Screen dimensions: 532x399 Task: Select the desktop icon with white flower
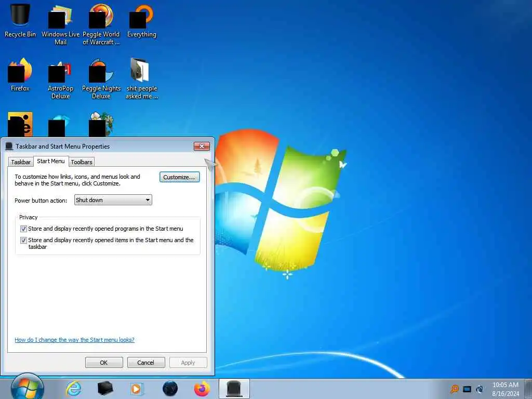point(101,124)
